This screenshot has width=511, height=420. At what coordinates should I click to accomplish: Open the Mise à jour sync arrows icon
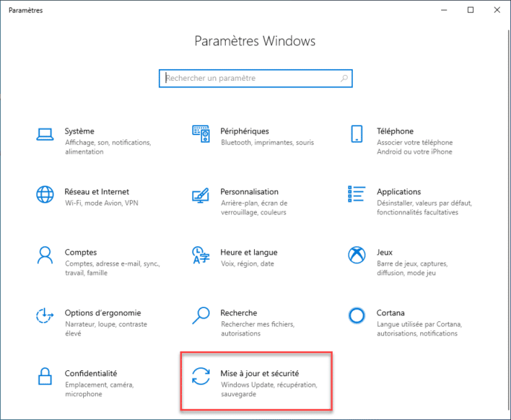point(201,376)
